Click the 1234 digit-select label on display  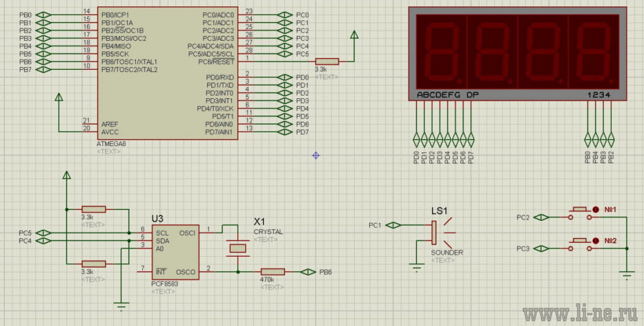[599, 95]
